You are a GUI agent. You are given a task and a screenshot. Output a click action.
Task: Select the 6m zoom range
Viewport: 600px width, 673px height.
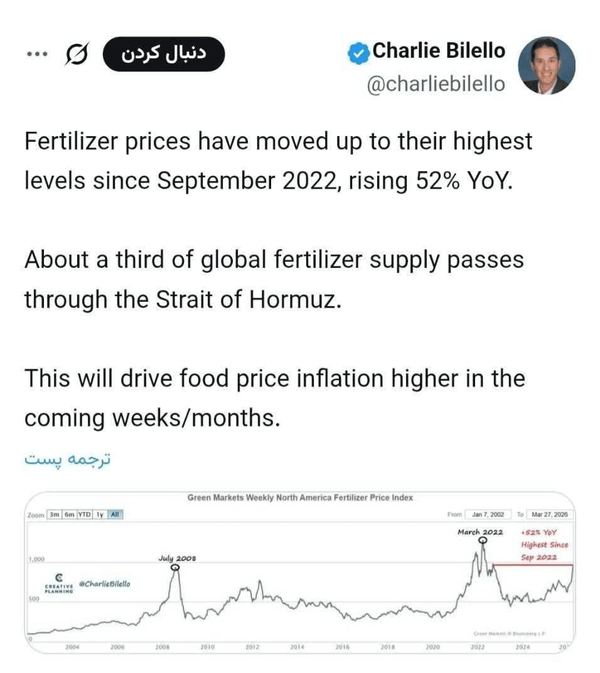pyautogui.click(x=69, y=514)
